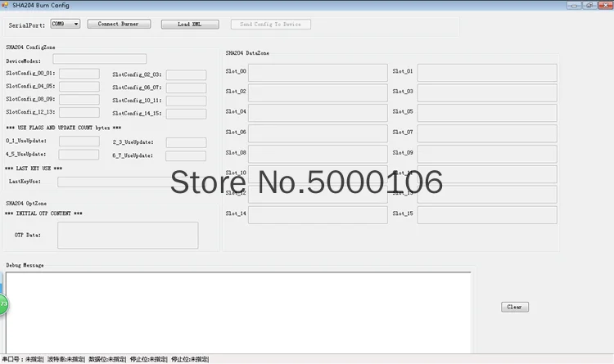
Task: Click the 0_1_UseUpdate input box
Action: [79, 141]
